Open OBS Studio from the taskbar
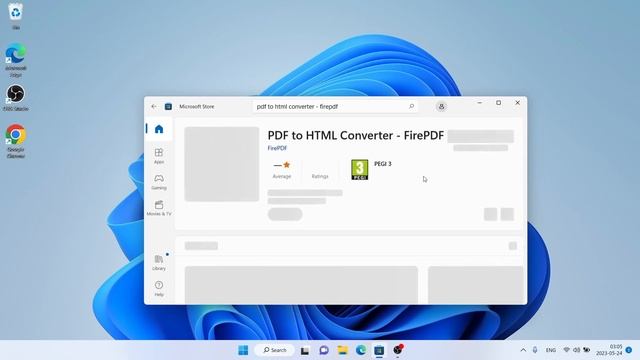The image size is (640, 360). [398, 350]
